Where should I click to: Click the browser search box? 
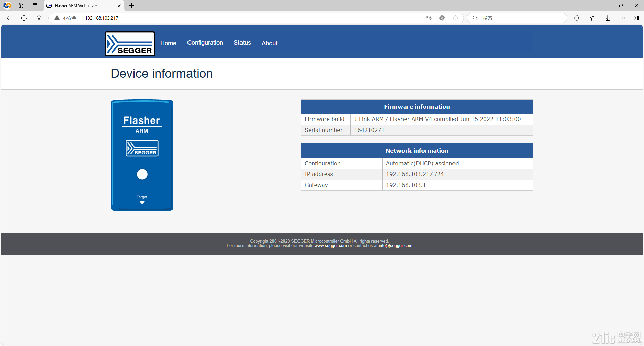(517, 18)
